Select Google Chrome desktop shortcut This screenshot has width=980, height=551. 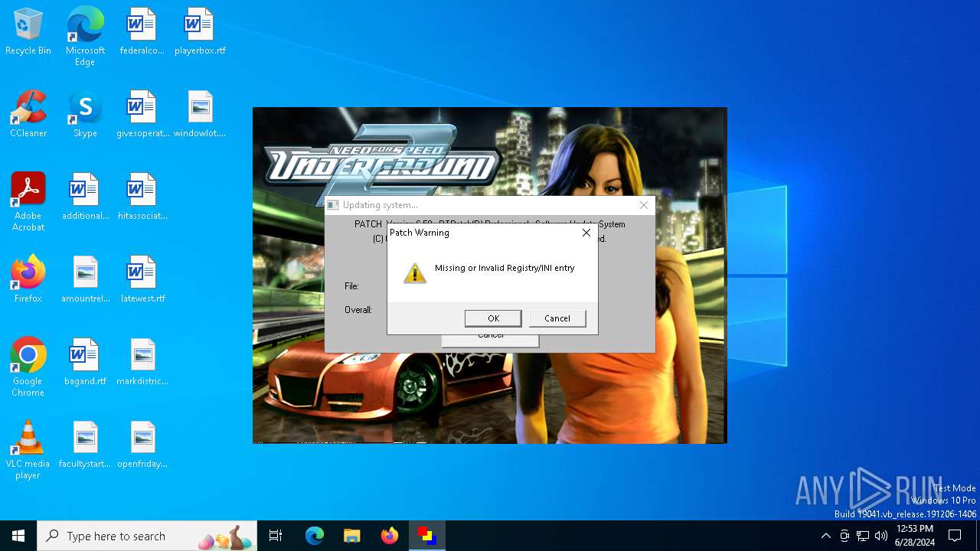pyautogui.click(x=28, y=367)
